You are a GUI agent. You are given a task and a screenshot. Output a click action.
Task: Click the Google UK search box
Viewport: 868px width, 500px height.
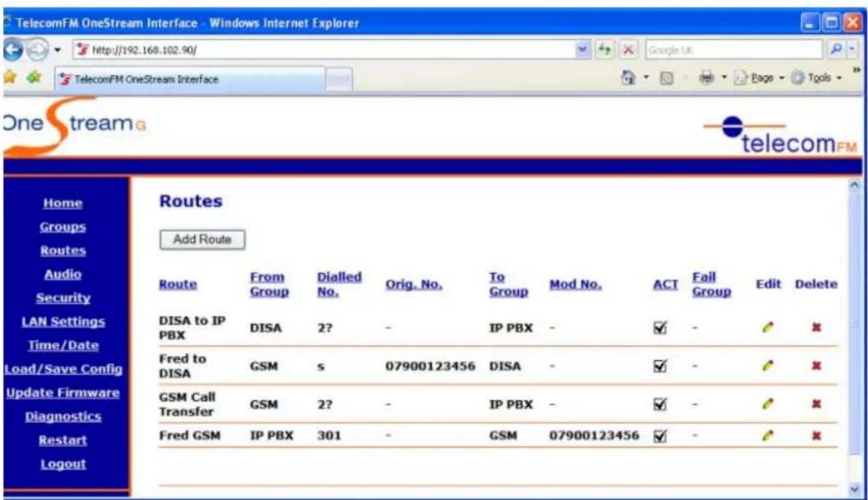coord(733,50)
